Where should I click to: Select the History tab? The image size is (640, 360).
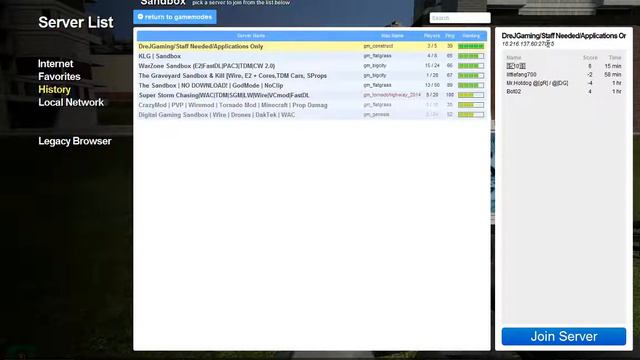click(54, 89)
